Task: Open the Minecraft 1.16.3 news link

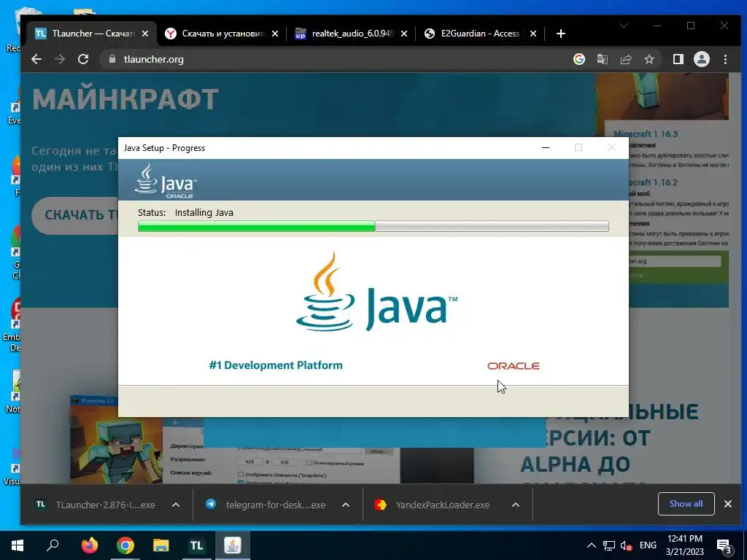Action: click(646, 134)
